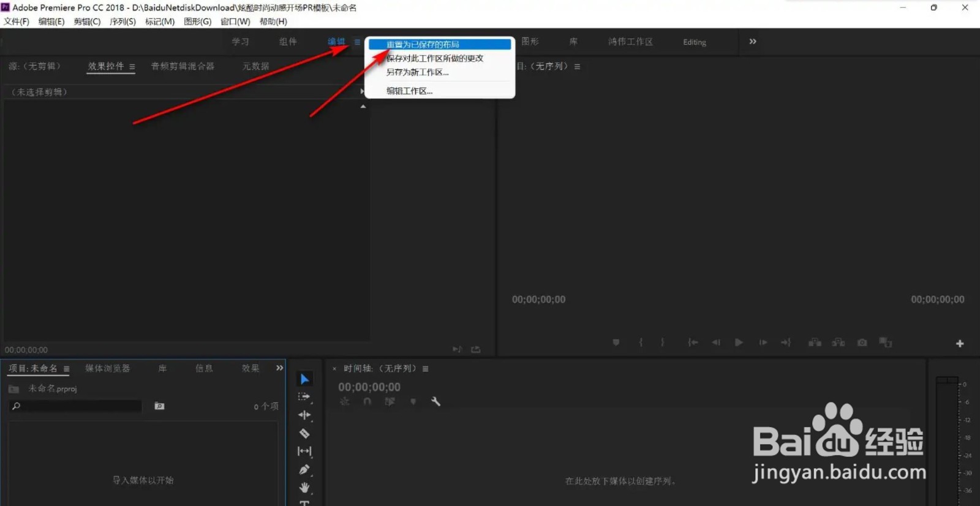Open the 文件(F) menu
The image size is (980, 506).
pos(17,21)
